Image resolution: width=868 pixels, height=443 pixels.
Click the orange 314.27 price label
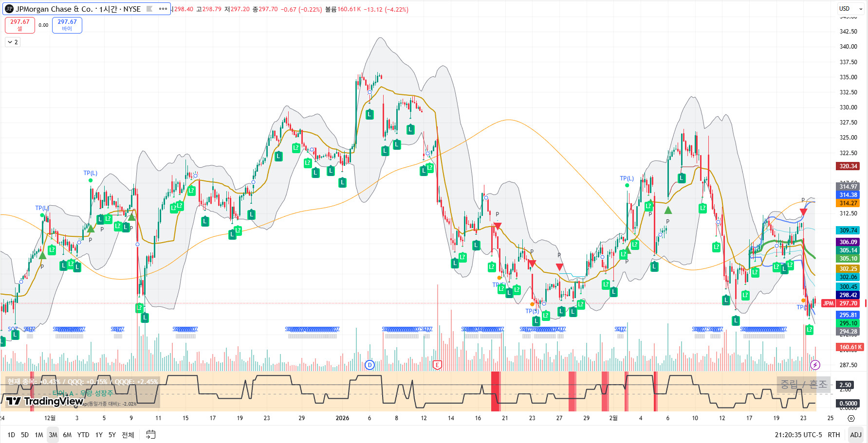coord(848,203)
